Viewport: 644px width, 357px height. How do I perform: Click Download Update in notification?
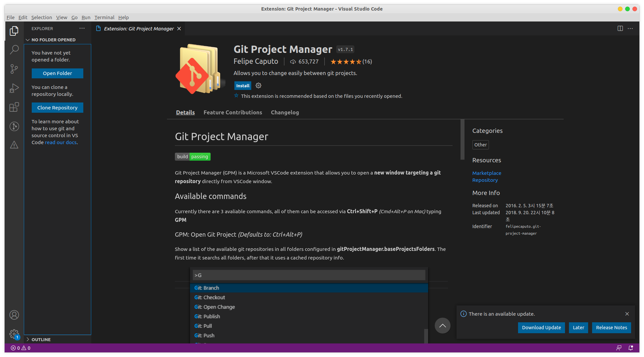tap(541, 328)
